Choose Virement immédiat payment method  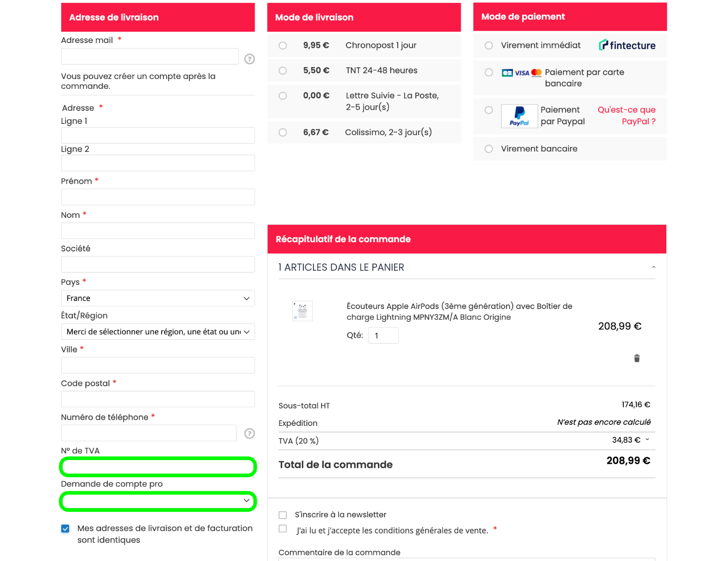pos(489,45)
